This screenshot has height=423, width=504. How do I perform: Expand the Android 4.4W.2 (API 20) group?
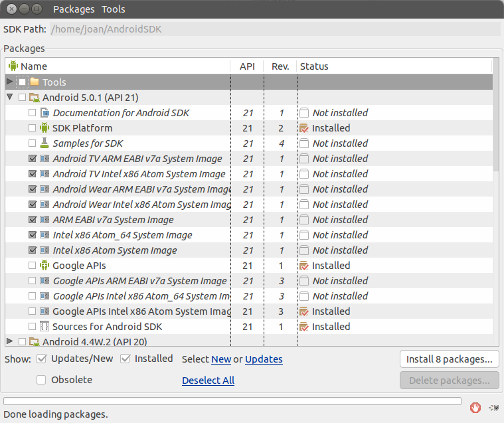click(x=10, y=341)
